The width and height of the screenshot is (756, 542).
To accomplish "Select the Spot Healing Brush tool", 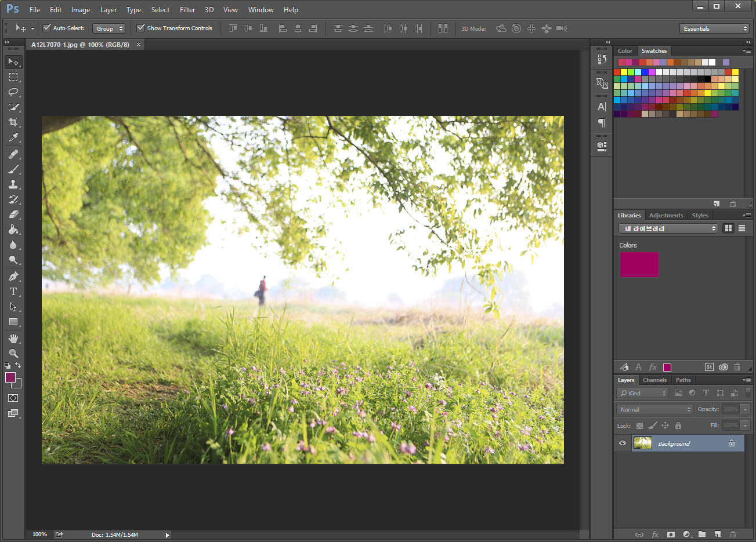I will click(x=13, y=154).
